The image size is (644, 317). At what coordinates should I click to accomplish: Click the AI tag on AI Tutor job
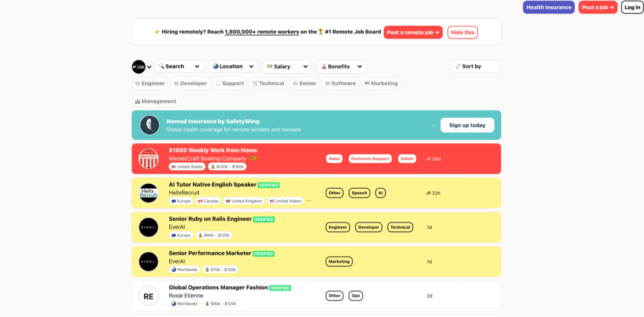380,193
